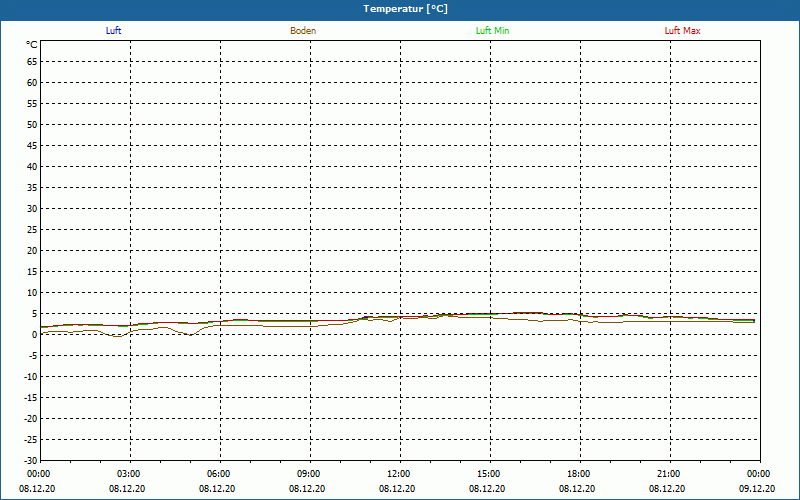Click the '10' y-axis value
The width and height of the screenshot is (800, 500).
pyautogui.click(x=32, y=293)
